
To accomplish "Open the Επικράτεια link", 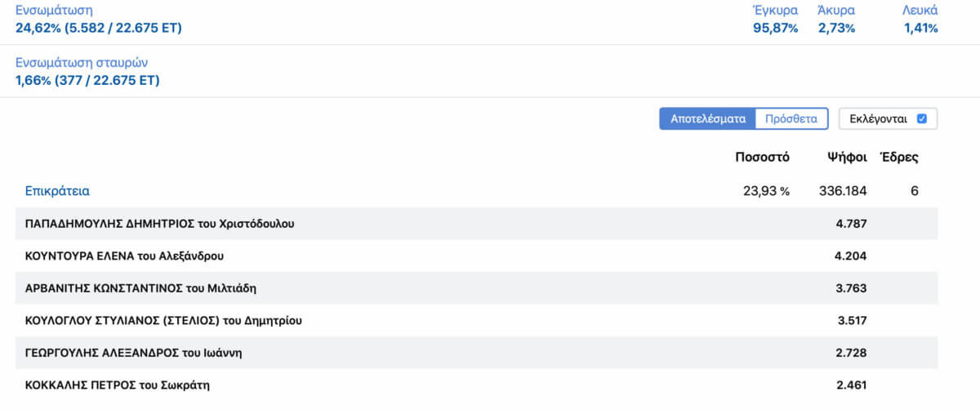I will (57, 191).
